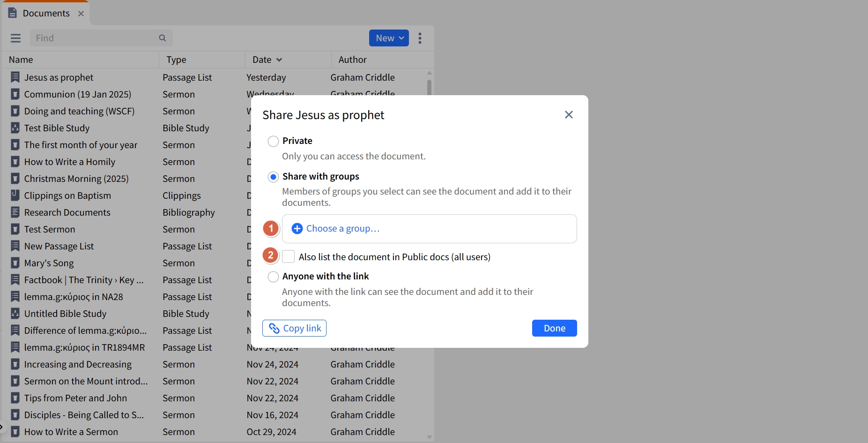Click the How to Write a Homily icon

pos(15,162)
